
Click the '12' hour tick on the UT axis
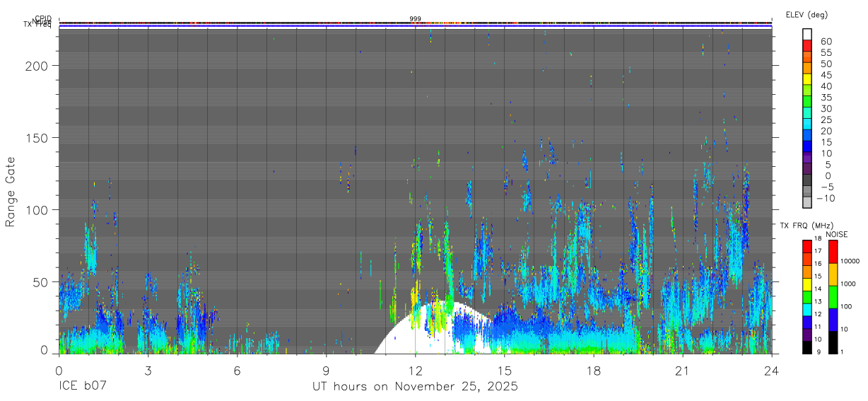click(416, 371)
